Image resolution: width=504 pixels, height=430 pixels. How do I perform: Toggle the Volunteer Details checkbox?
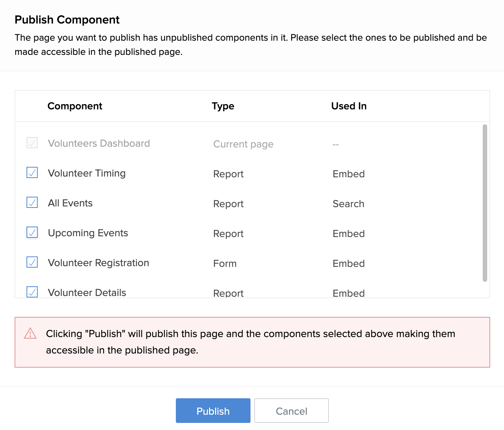pyautogui.click(x=32, y=292)
